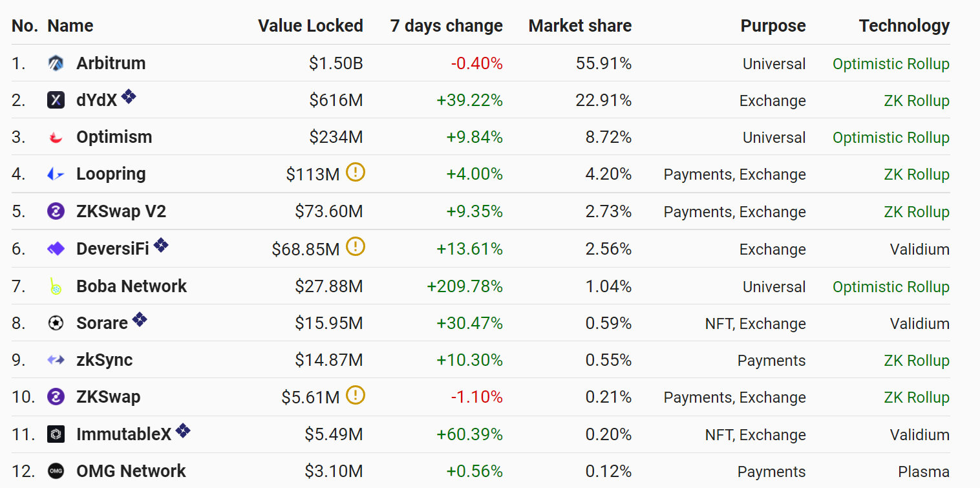The width and height of the screenshot is (980, 488).
Task: Open the Loopring project link
Action: tap(111, 174)
